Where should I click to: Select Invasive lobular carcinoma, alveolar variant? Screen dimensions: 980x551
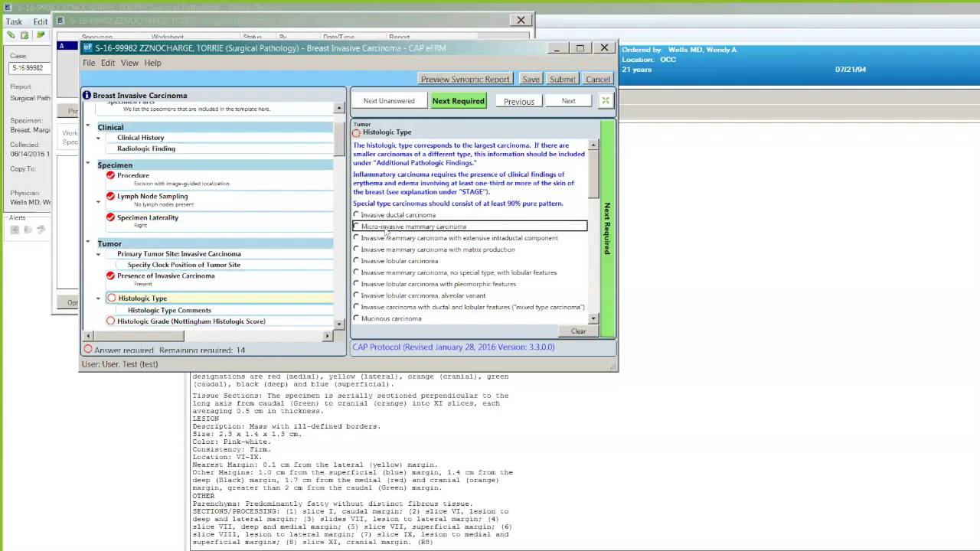tap(356, 295)
